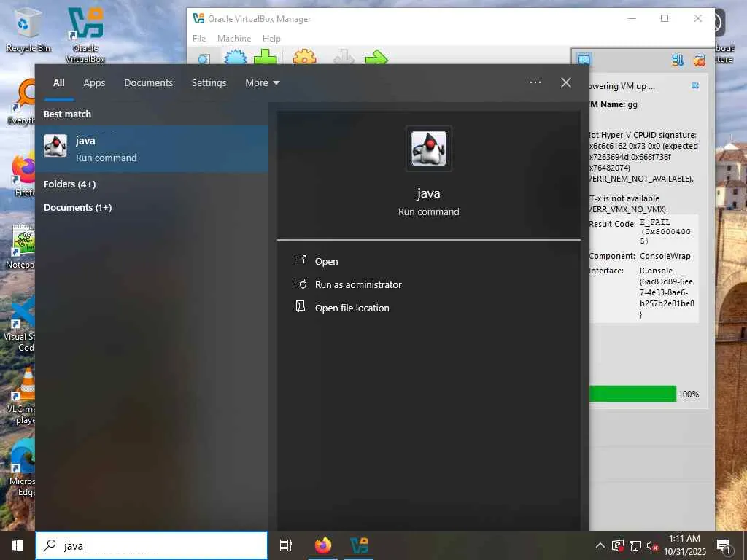Select Open file location for java
The height and width of the screenshot is (560, 747).
pyautogui.click(x=352, y=308)
